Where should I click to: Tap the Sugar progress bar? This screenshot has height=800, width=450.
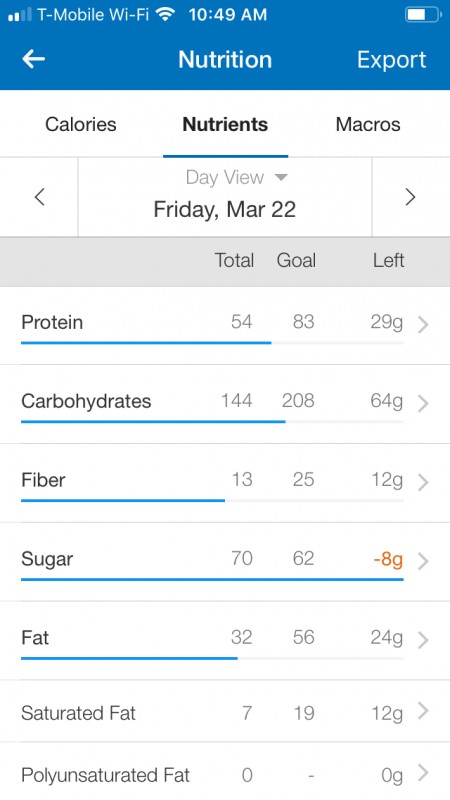tap(212, 580)
